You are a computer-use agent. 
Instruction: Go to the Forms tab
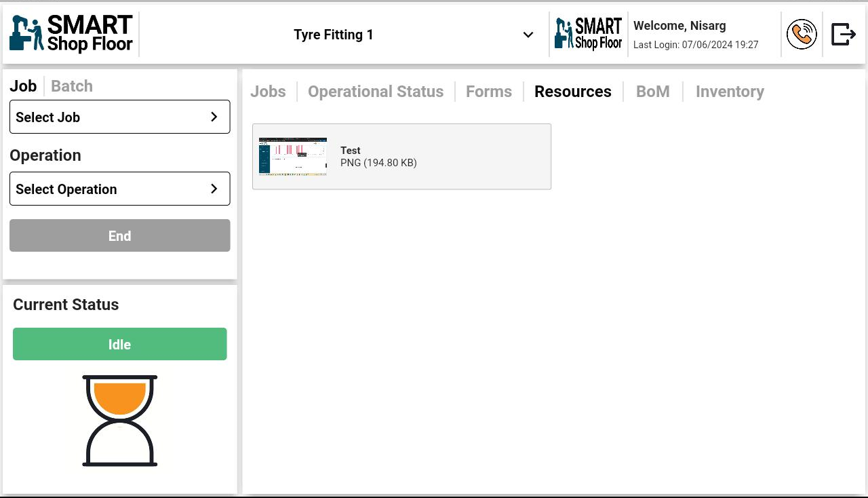pos(488,92)
